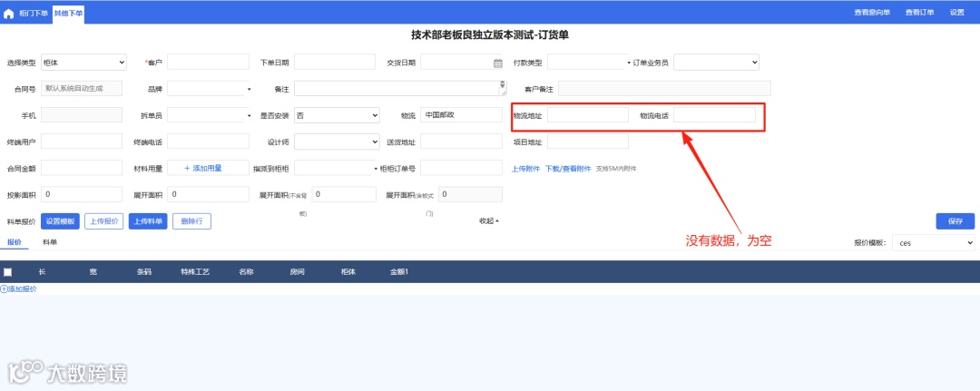Switch to the 柜门下单 tab
Screen dimensions: 980x391
(34, 13)
